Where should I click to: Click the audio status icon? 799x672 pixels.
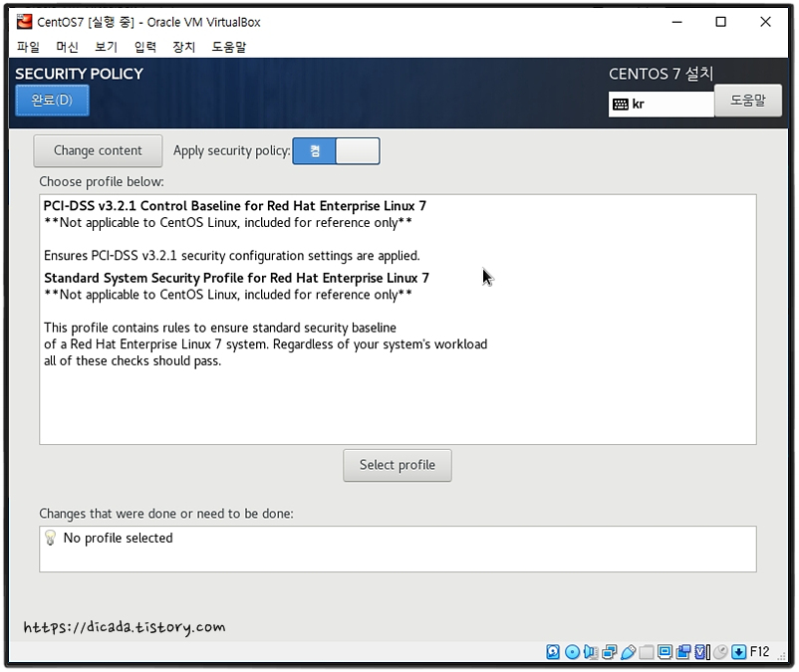pyautogui.click(x=591, y=652)
